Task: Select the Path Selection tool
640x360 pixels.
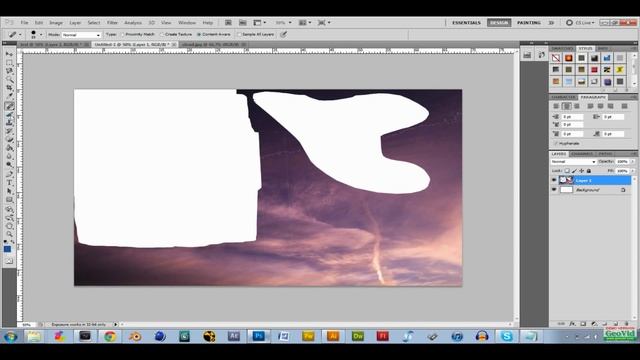Action: (x=9, y=191)
